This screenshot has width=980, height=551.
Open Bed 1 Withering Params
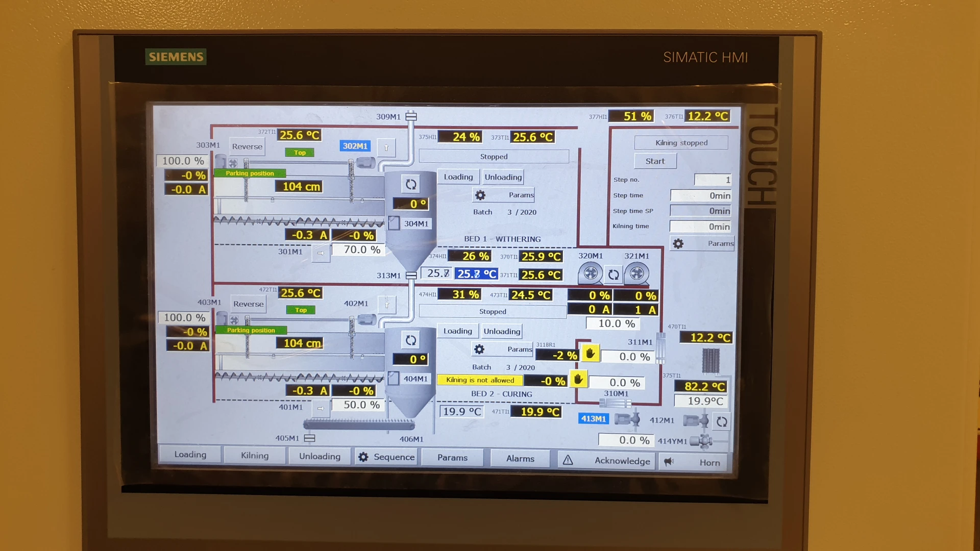tap(504, 195)
